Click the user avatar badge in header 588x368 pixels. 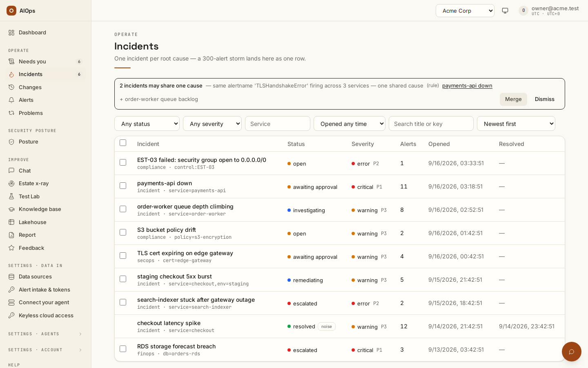tap(523, 11)
